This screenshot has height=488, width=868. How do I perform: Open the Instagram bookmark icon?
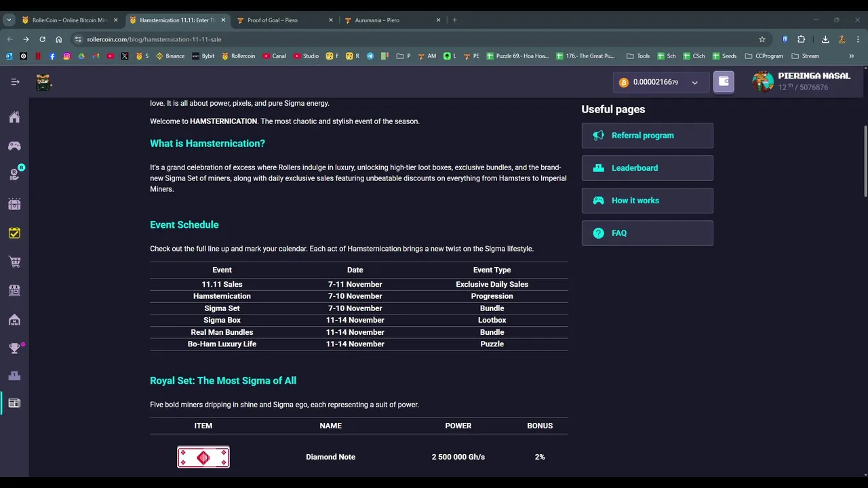(66, 56)
